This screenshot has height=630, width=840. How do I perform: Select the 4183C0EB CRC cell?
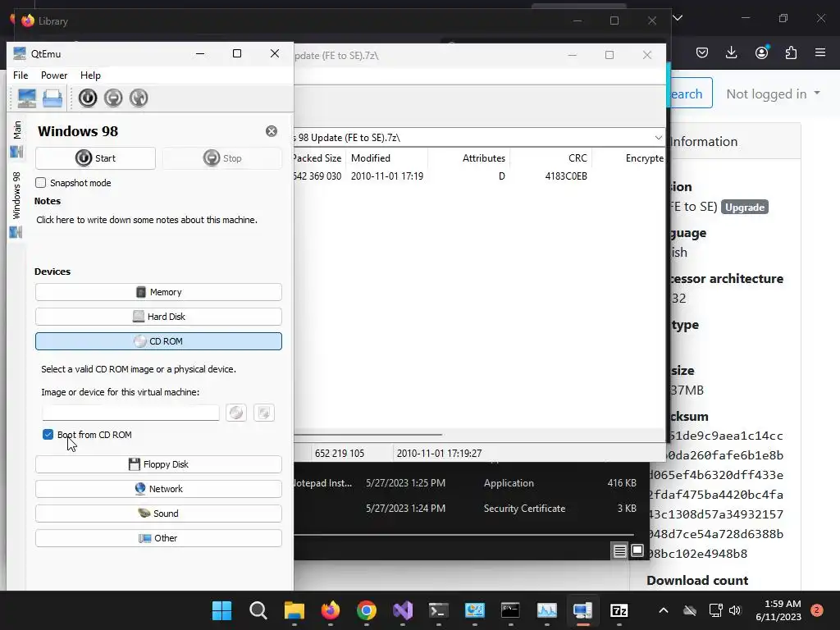click(x=566, y=176)
